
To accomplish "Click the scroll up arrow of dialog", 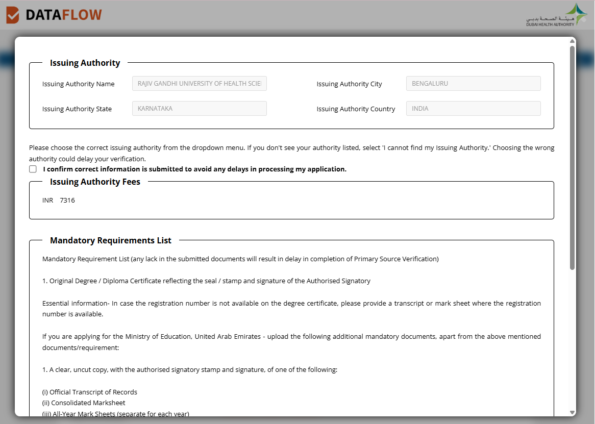I will [572, 41].
